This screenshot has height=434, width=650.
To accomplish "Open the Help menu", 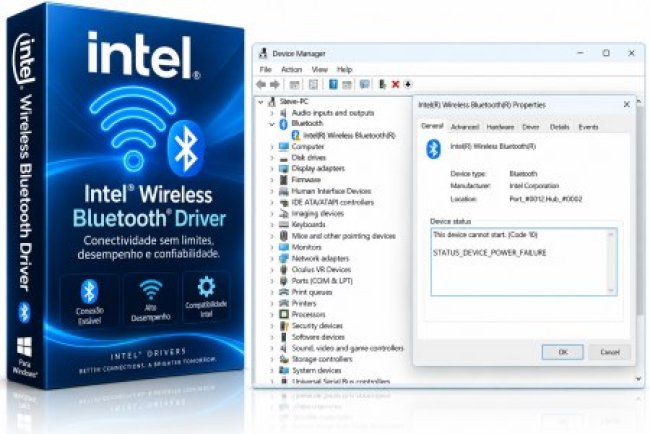I will point(344,69).
